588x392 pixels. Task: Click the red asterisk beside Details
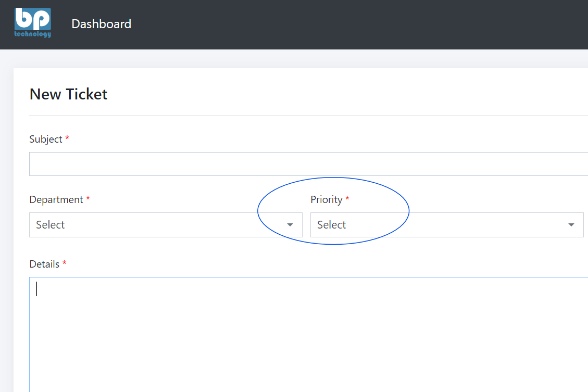[65, 263]
